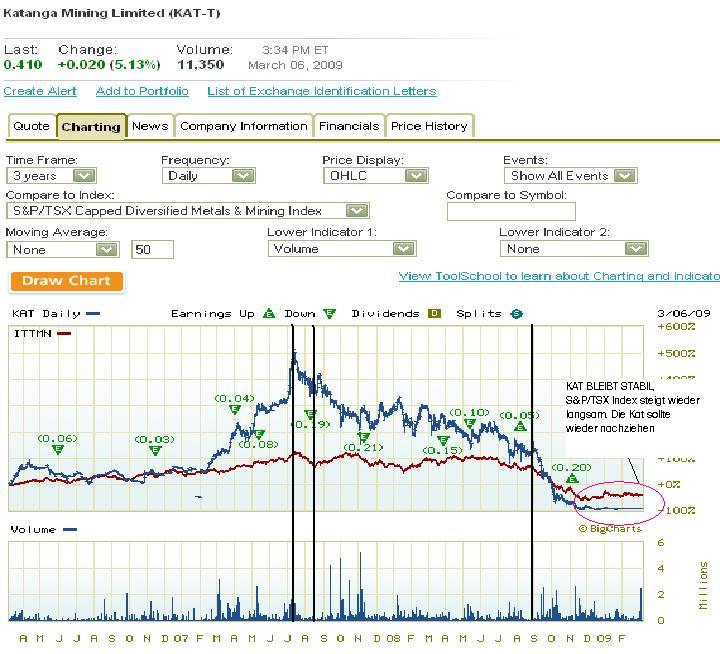The height and width of the screenshot is (654, 720).
Task: Open the Lower Indicator 2 dropdown
Action: click(x=574, y=248)
